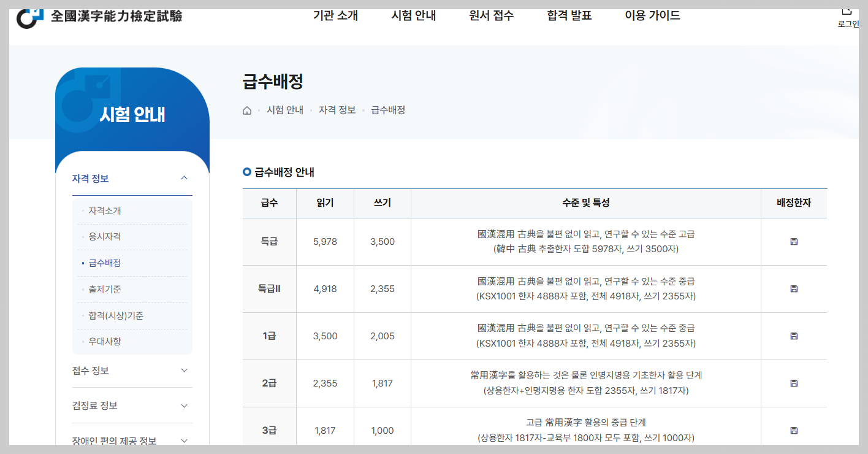Image resolution: width=868 pixels, height=454 pixels.
Task: Click the home icon in the breadcrumb
Action: tap(246, 110)
